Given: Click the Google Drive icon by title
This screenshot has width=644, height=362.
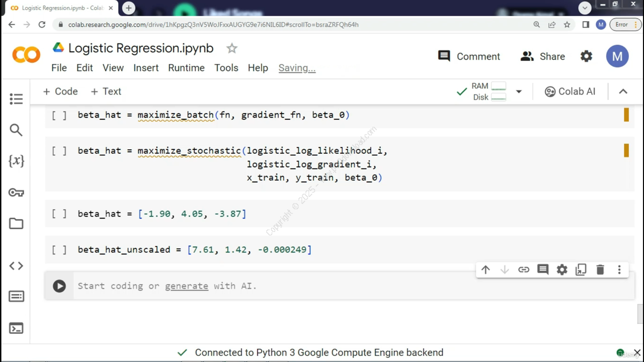Looking at the screenshot, I should point(58,48).
